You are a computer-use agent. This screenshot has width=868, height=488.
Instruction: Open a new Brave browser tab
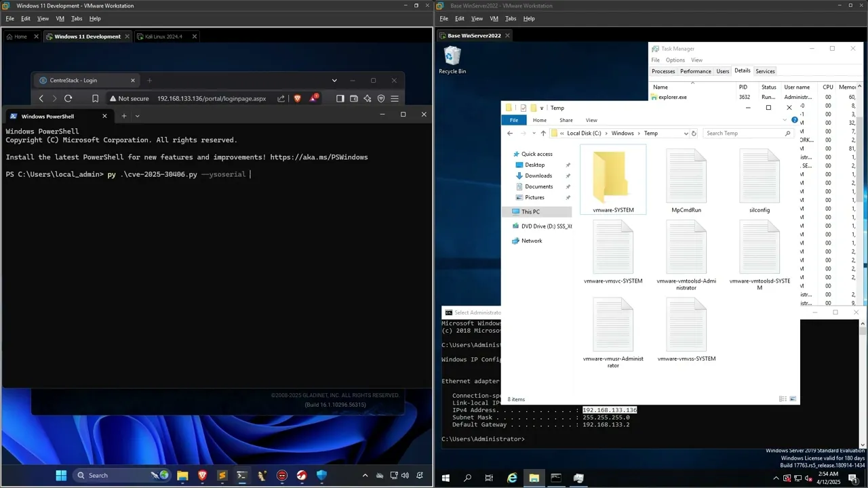[150, 80]
